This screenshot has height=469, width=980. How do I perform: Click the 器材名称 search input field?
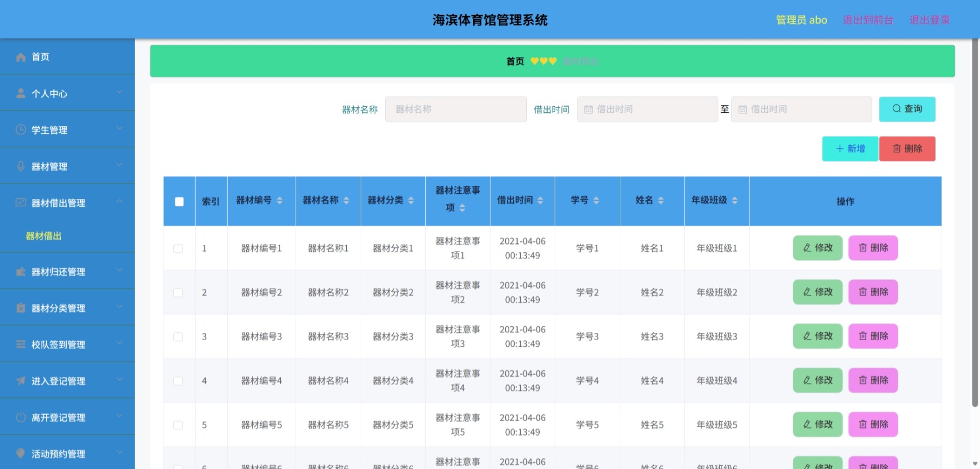point(456,109)
